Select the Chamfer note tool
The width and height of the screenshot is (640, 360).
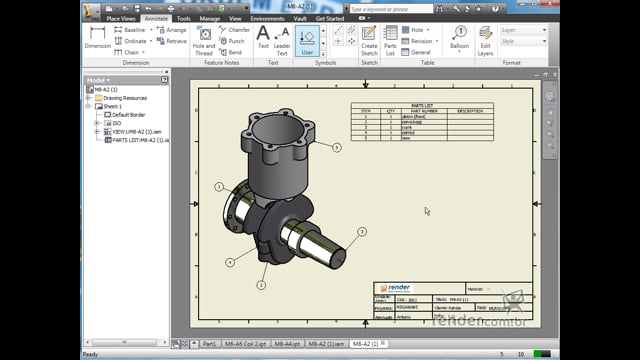pos(234,30)
